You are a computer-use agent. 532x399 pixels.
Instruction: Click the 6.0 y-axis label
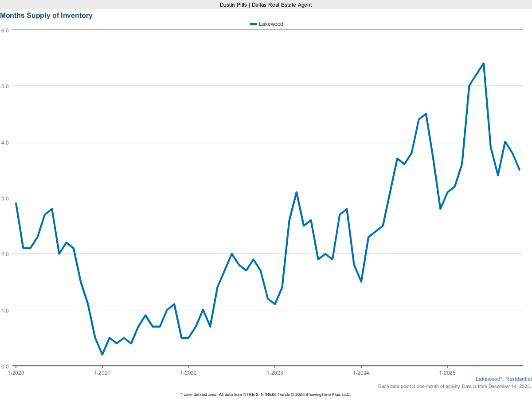pos(5,30)
